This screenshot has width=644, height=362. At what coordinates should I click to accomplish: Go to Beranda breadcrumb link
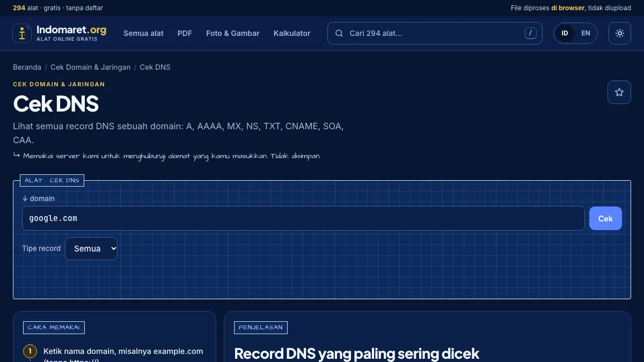click(x=27, y=67)
